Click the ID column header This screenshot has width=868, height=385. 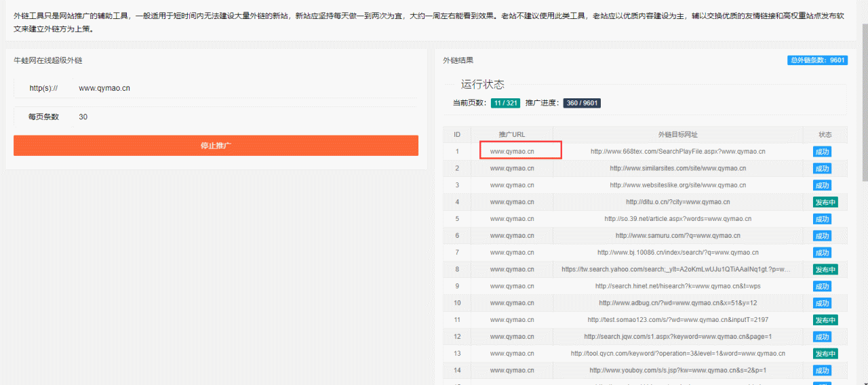[457, 134]
